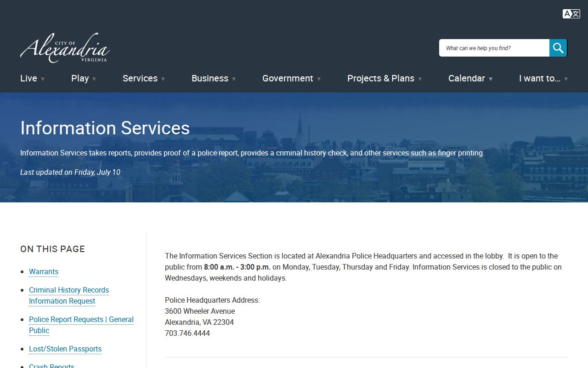The image size is (588, 368).
Task: Click the '3600 Wheeler Avenue' address line
Action: [x=200, y=311]
